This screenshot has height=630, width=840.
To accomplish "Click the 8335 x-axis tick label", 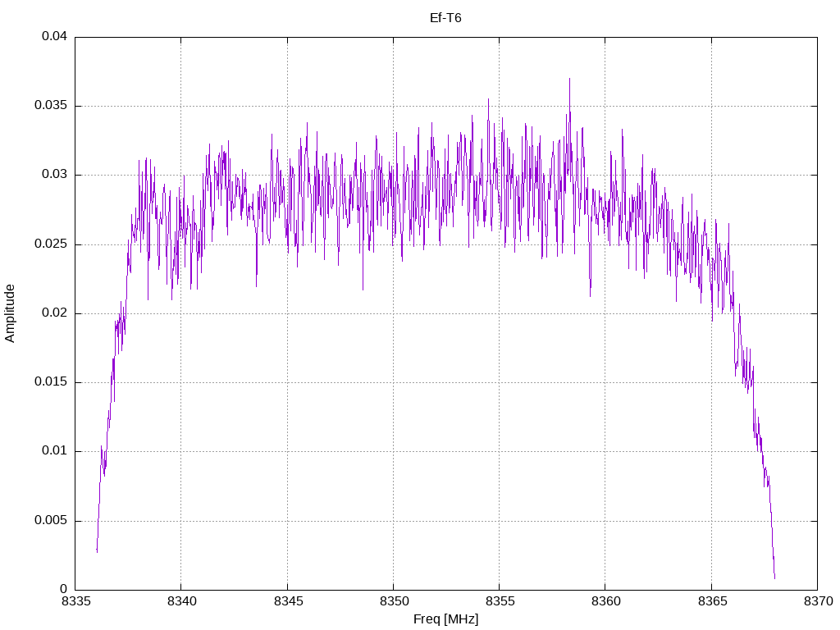I will (75, 601).
